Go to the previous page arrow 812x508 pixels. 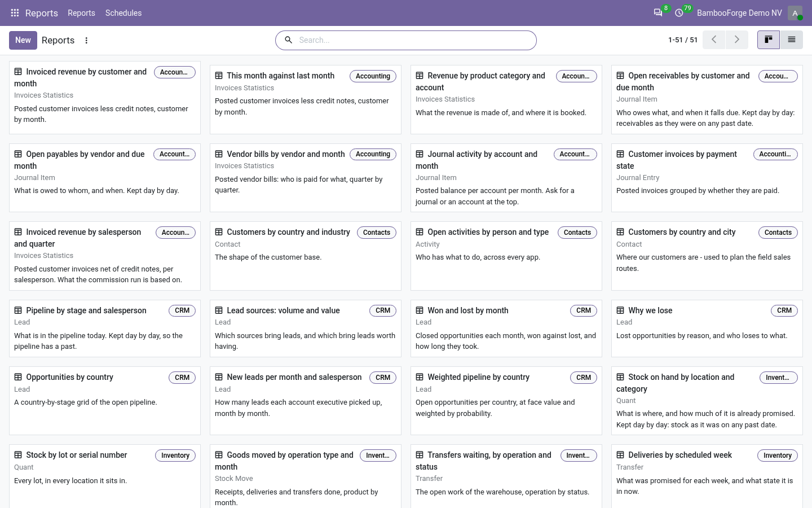[x=714, y=40]
